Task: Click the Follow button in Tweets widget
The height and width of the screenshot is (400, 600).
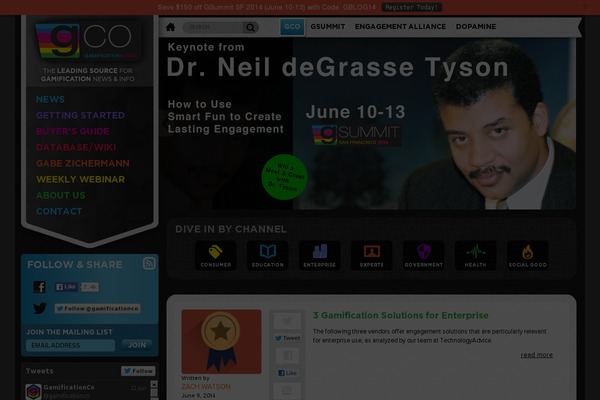Action: click(x=138, y=371)
